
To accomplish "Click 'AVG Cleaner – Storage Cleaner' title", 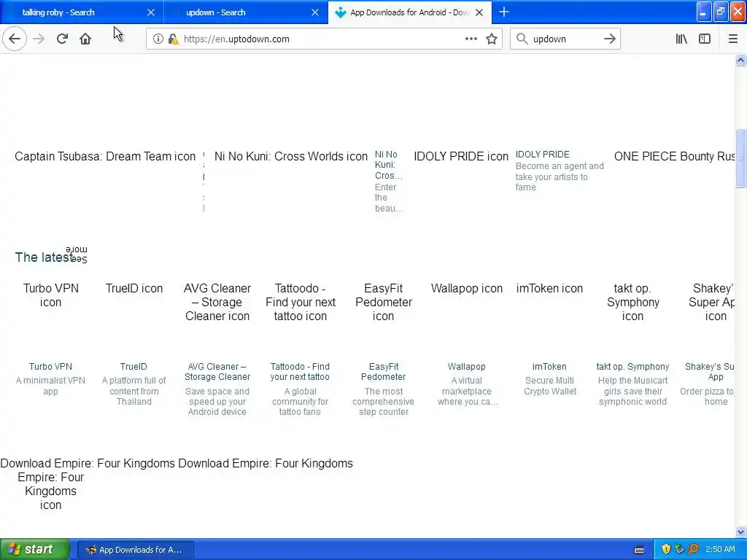I will pos(217,371).
